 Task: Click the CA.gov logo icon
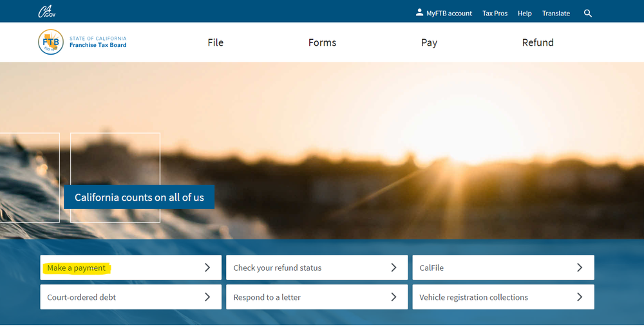click(x=46, y=12)
